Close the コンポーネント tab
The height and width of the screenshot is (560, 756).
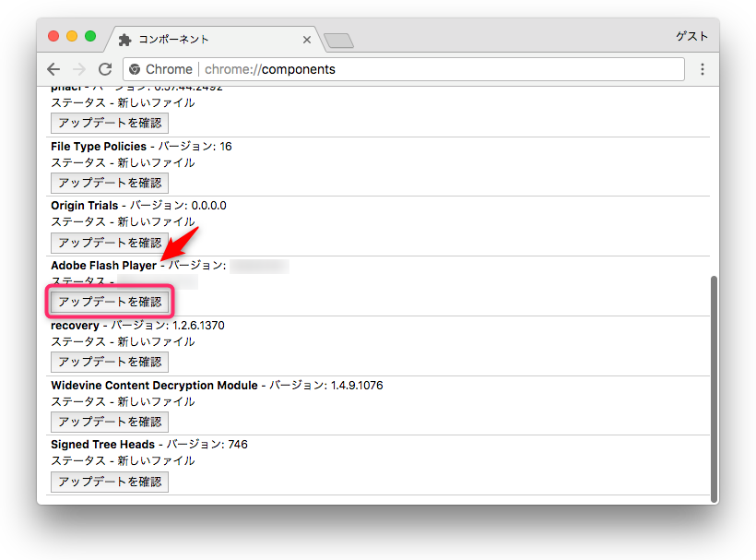(307, 40)
